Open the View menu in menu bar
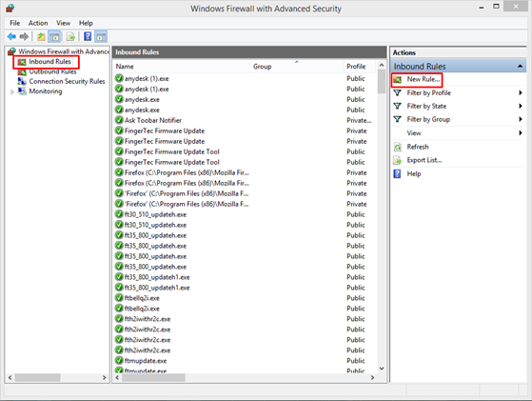The image size is (532, 401). click(63, 23)
